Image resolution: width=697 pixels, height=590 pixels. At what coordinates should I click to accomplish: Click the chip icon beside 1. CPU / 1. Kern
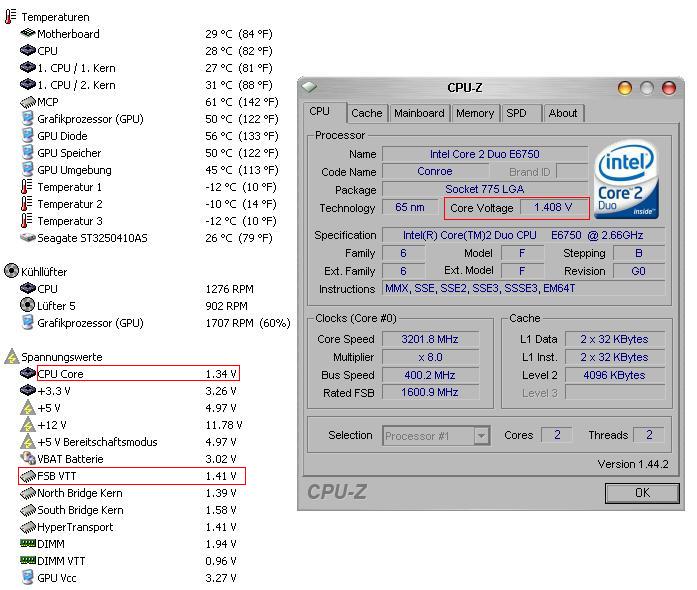pos(28,67)
